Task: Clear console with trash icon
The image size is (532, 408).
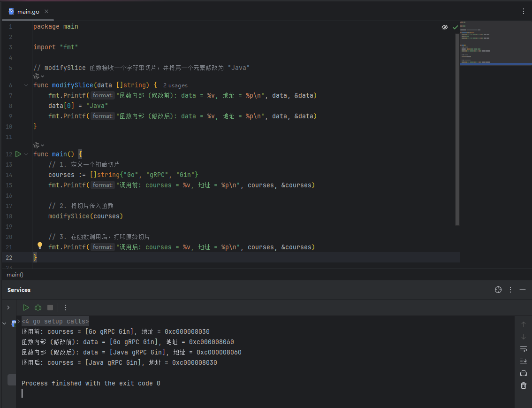Action: pyautogui.click(x=524, y=385)
